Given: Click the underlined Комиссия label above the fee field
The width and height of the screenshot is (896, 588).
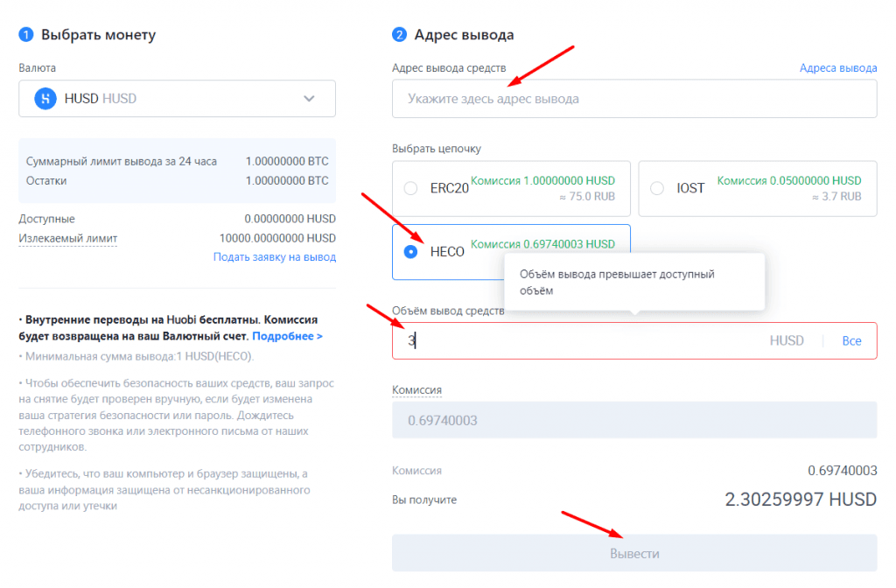Looking at the screenshot, I should tap(416, 390).
